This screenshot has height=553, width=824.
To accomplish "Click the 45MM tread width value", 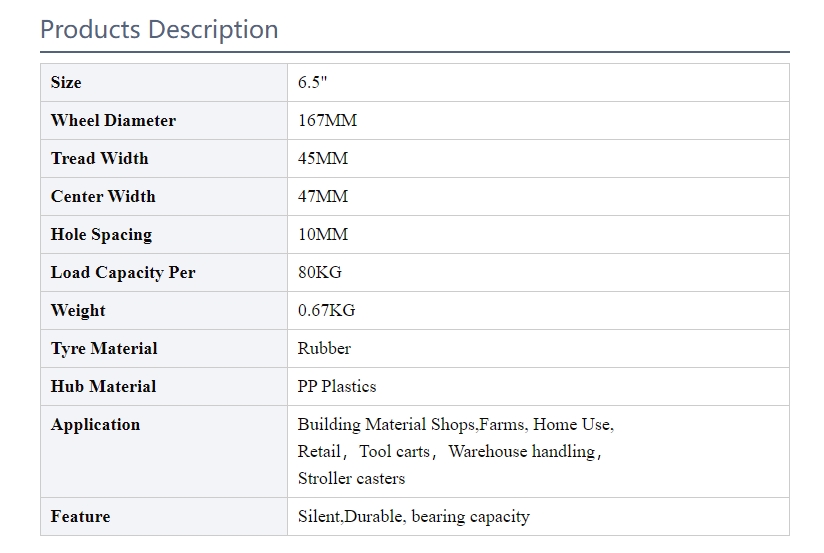I will (323, 158).
